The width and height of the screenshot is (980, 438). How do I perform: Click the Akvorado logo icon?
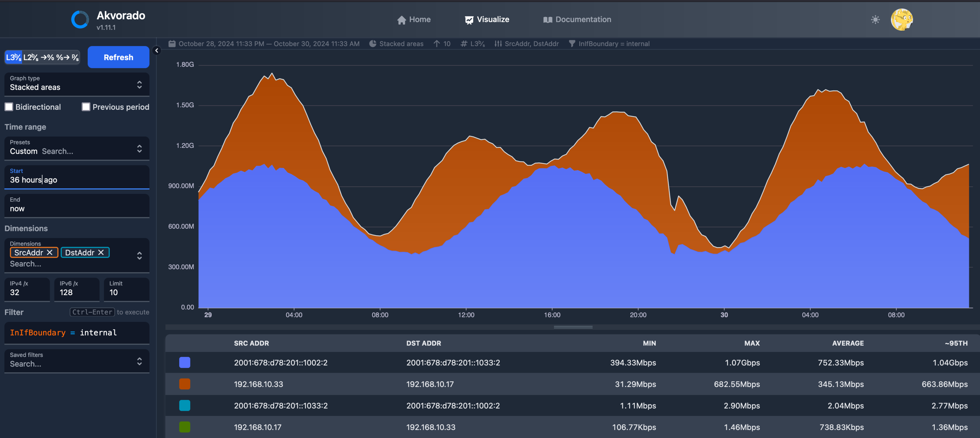[80, 19]
